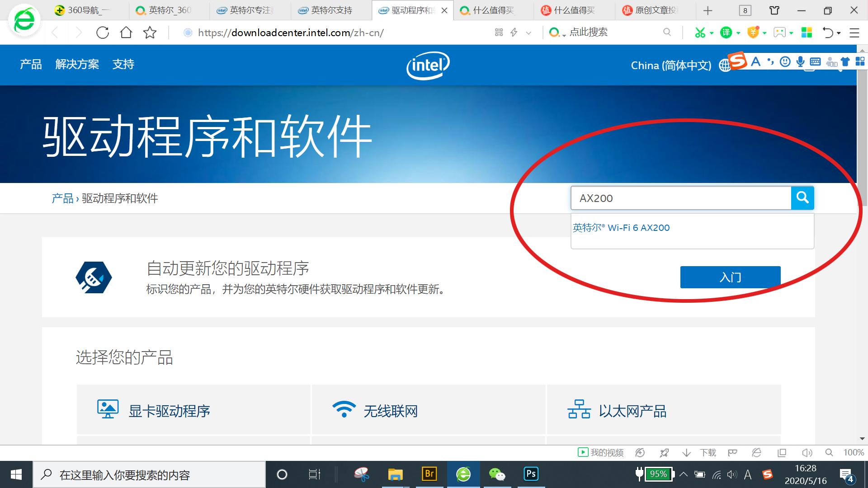Click the globe language icon in Intel's header
This screenshot has width=868, height=488.
(x=726, y=65)
